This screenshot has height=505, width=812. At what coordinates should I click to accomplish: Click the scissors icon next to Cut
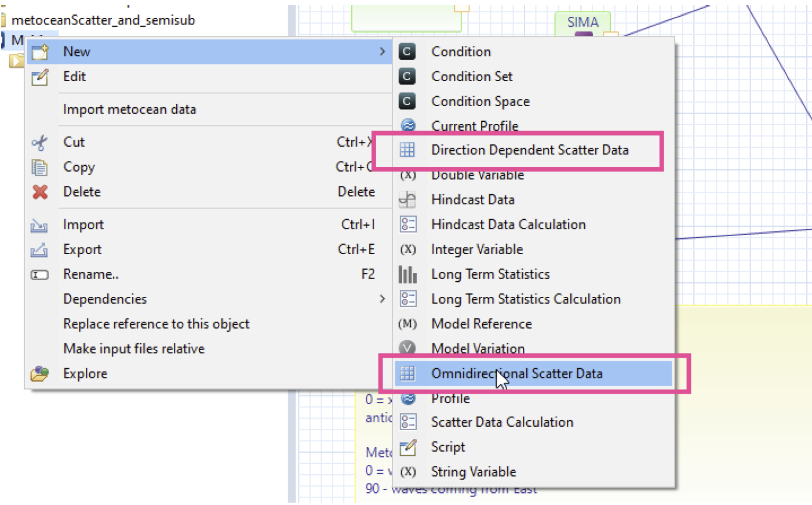[x=39, y=142]
